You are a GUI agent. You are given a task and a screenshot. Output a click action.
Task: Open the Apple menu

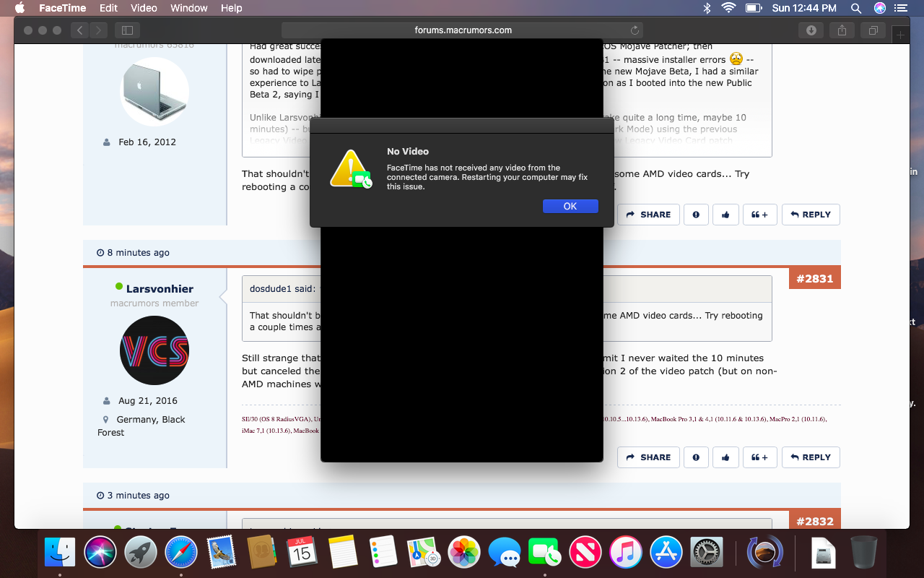19,8
